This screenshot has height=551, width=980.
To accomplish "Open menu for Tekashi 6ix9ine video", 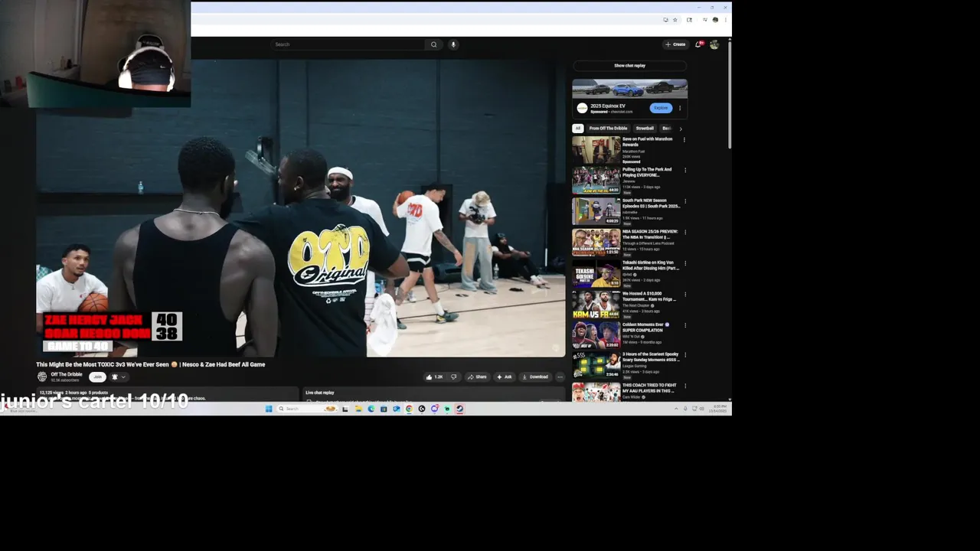I will point(685,263).
